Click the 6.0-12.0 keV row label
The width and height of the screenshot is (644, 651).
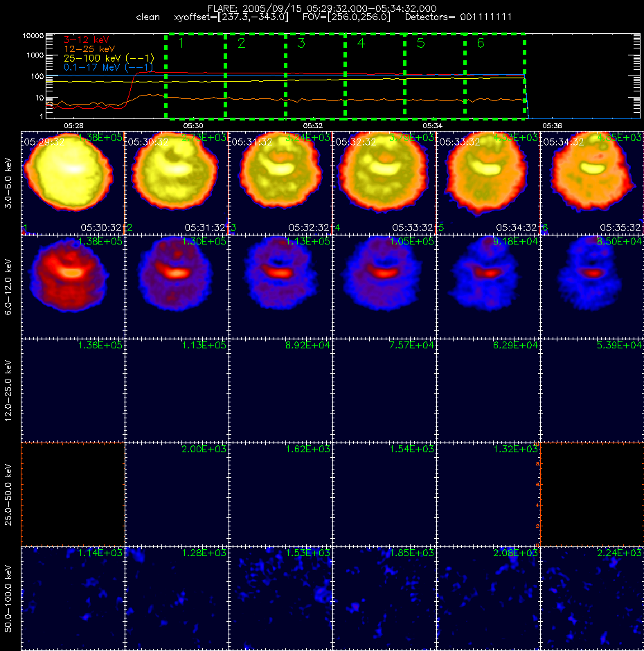[x=8, y=287]
